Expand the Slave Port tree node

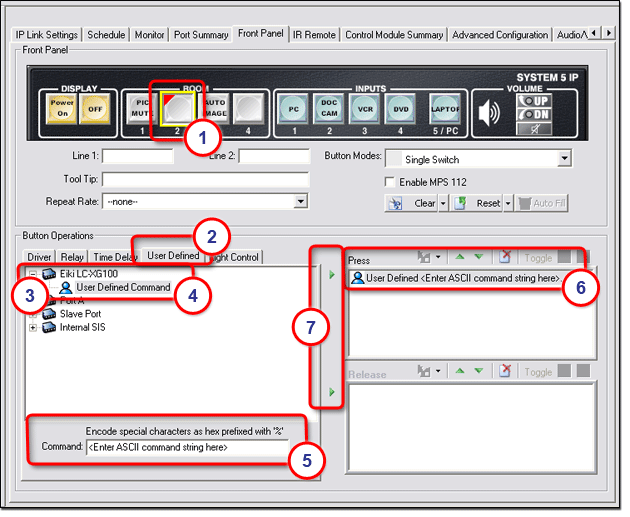34,314
